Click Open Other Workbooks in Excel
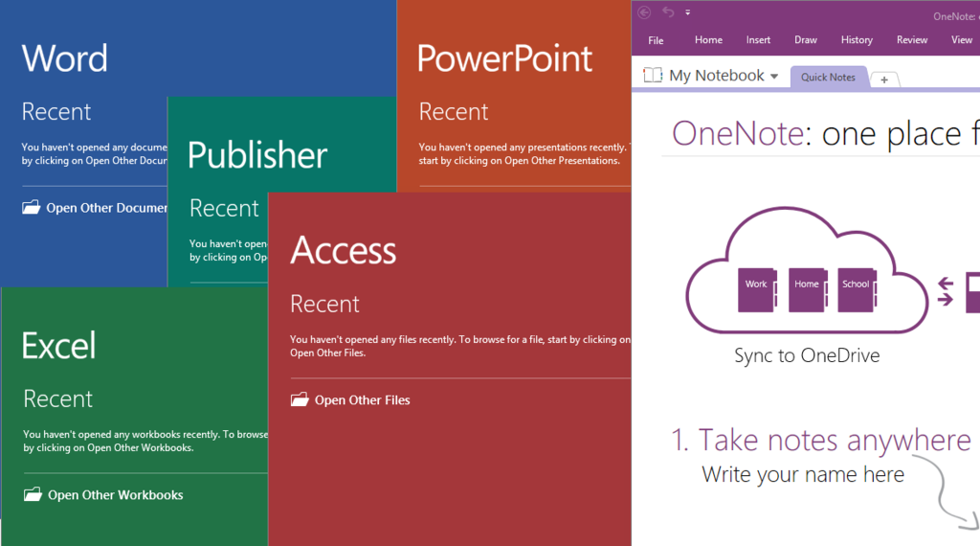This screenshot has width=980, height=546. pos(115,495)
